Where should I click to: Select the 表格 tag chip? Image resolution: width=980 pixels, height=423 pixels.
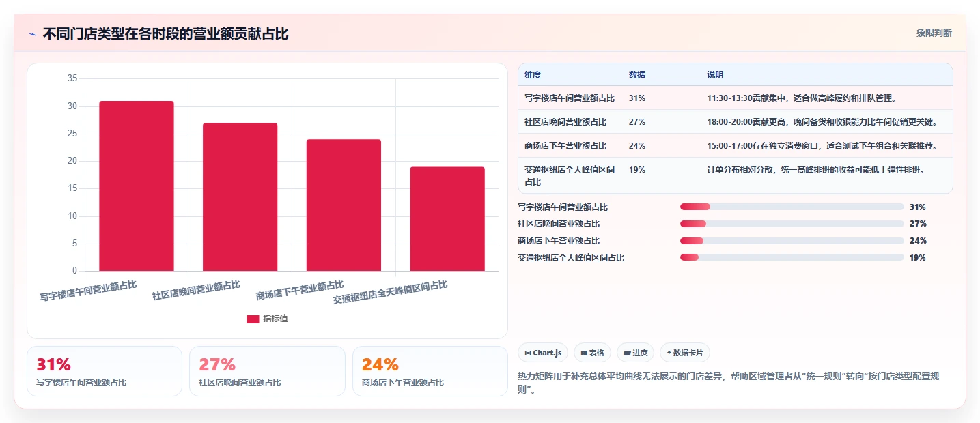pos(592,353)
